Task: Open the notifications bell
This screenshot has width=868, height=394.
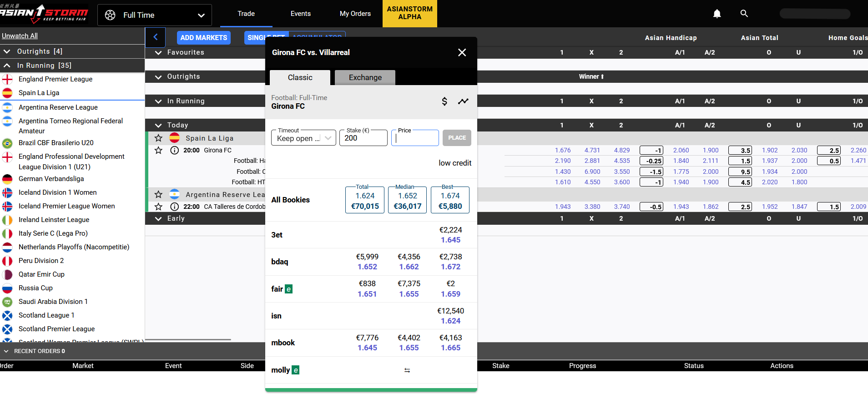Action: pos(717,14)
